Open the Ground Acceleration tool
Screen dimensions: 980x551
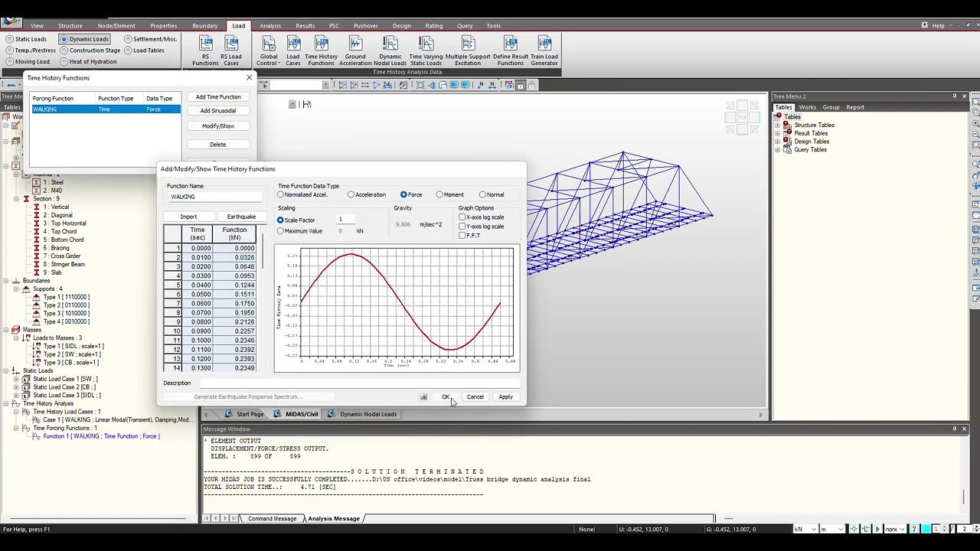[355, 51]
